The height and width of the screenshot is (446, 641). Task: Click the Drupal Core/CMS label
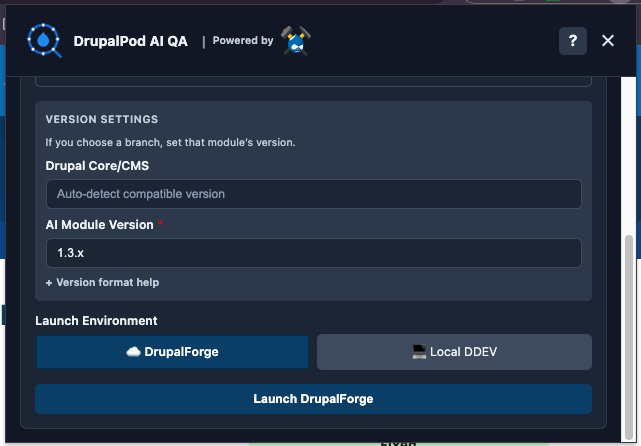click(97, 166)
